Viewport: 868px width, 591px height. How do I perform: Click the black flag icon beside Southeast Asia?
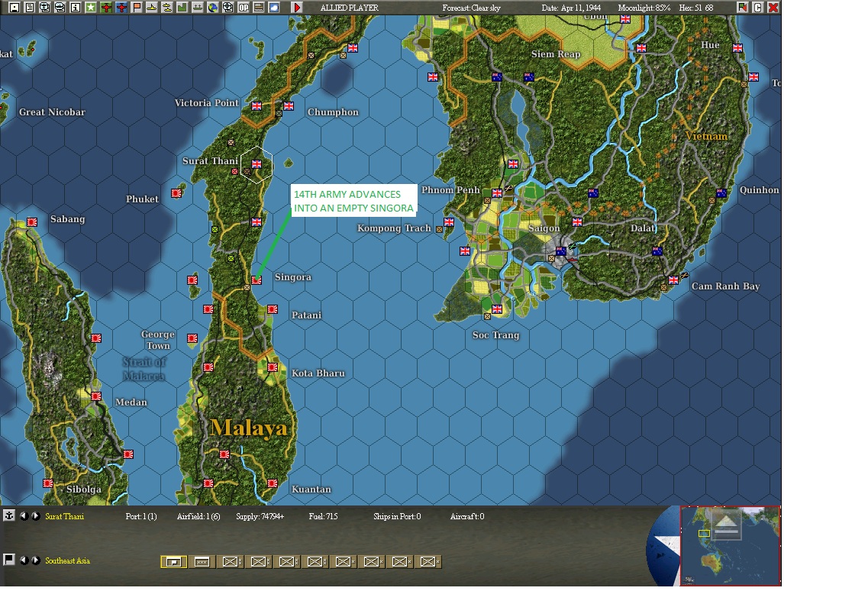[x=9, y=560]
